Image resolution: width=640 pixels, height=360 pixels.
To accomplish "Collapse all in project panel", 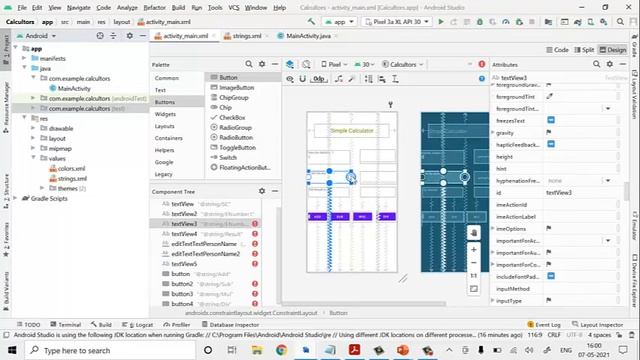I will click(113, 36).
